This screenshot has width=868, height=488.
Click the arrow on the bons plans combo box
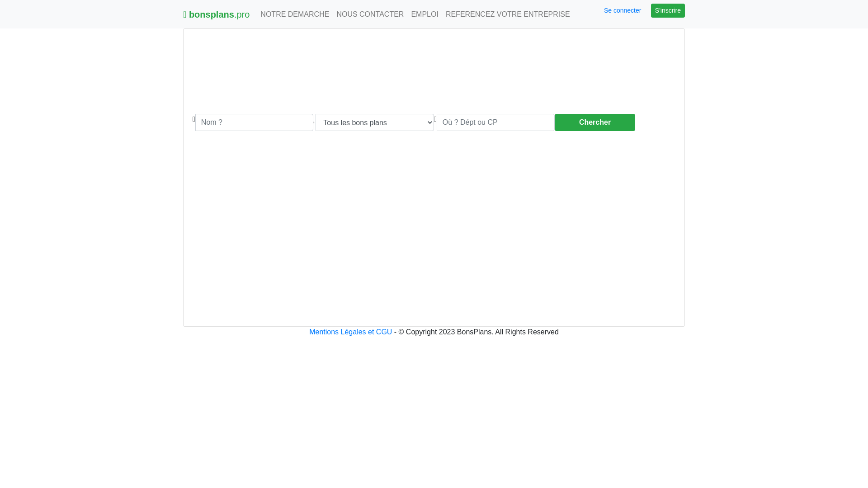pos(429,122)
